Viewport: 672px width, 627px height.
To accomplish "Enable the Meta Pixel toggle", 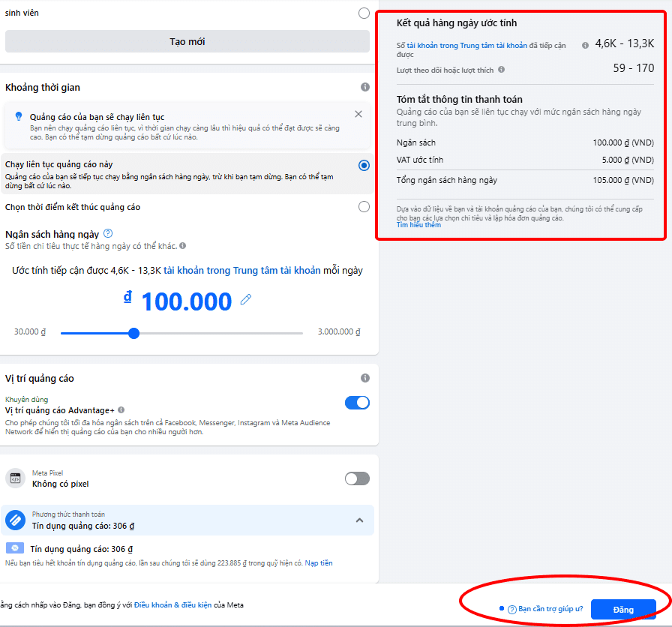I will coord(357,478).
